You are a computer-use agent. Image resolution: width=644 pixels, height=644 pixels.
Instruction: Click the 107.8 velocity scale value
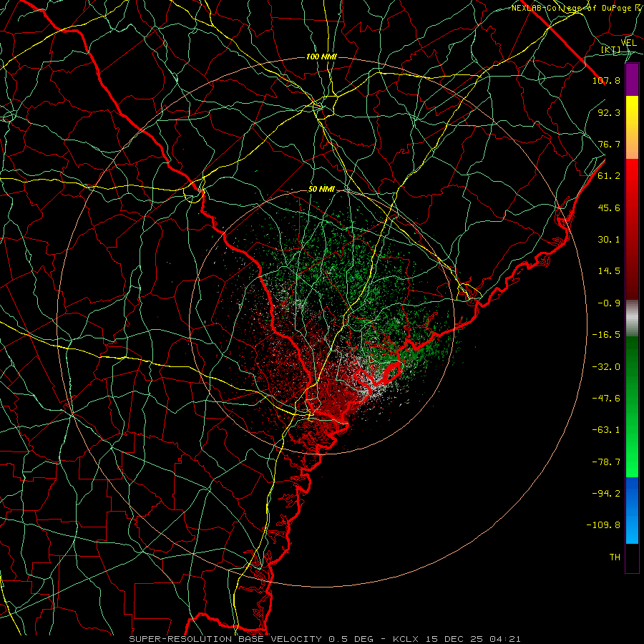(x=606, y=80)
